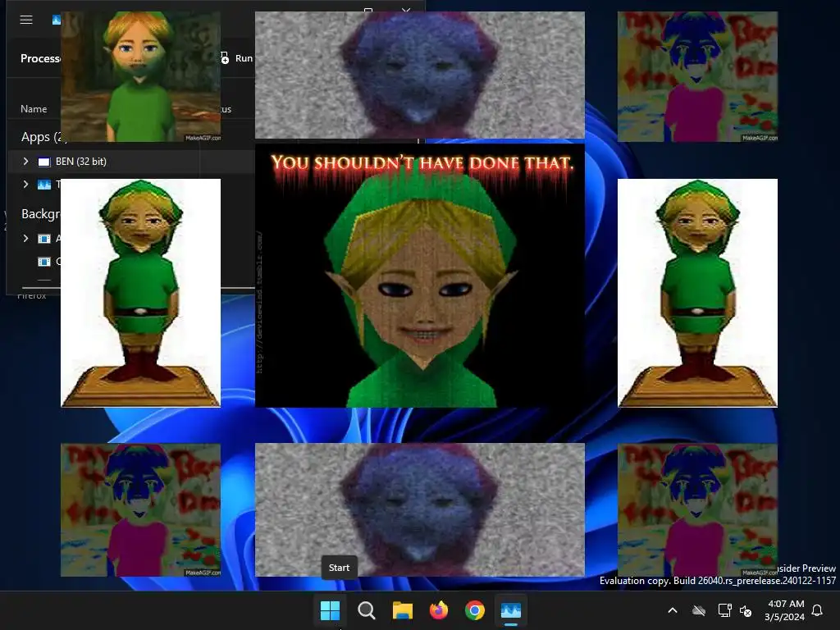Click the static face image behind the Start tooltip
Viewport: 840px width, 630px height.
click(x=420, y=509)
